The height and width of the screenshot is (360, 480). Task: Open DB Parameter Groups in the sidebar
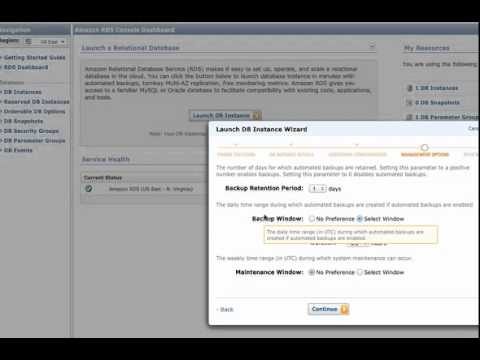[34, 140]
